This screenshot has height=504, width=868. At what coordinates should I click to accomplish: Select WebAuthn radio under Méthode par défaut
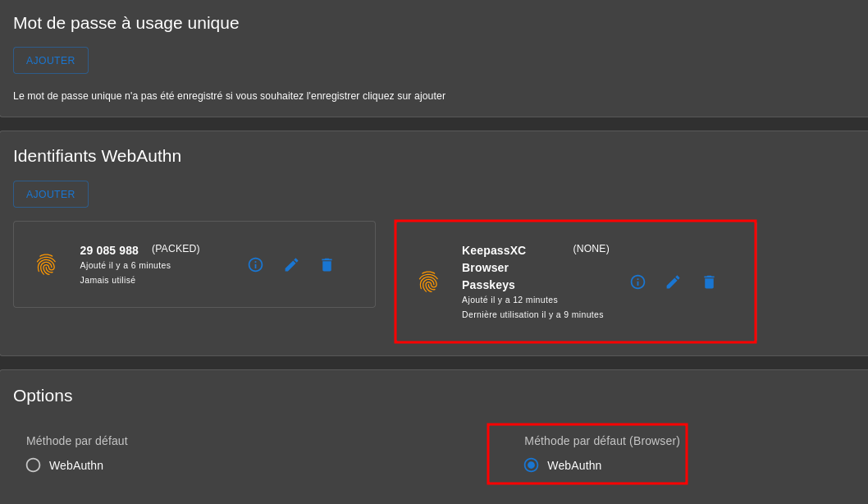[33, 465]
